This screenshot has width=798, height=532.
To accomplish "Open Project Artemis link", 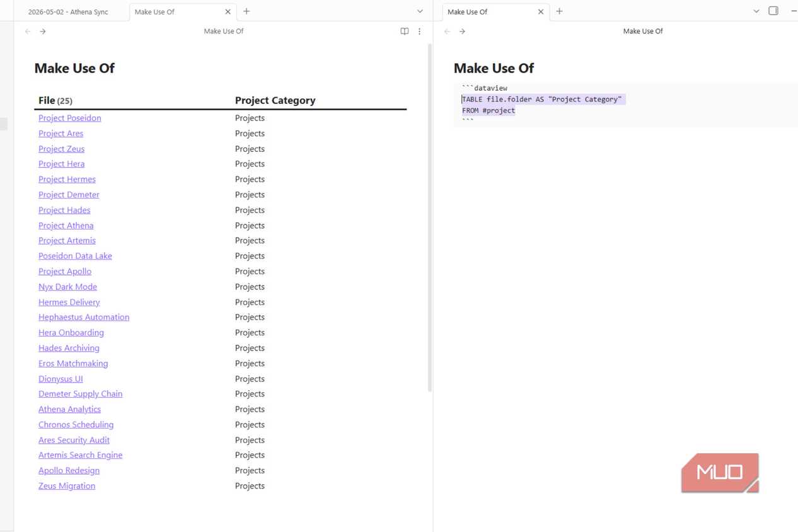I will 67,241.
